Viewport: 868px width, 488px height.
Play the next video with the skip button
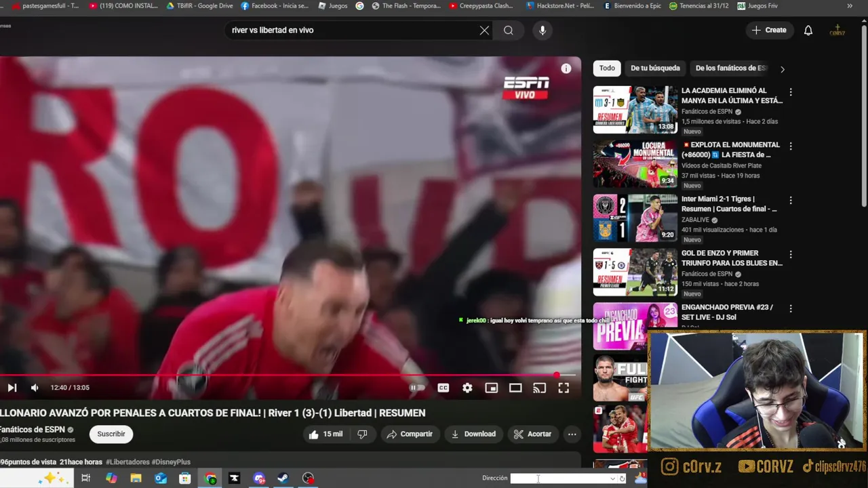(x=12, y=388)
